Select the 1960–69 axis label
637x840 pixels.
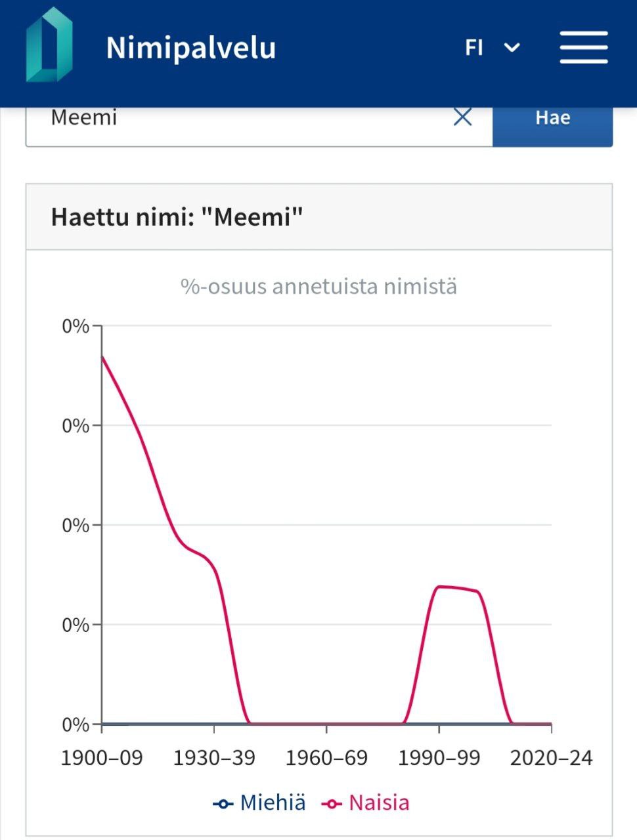coord(326,758)
